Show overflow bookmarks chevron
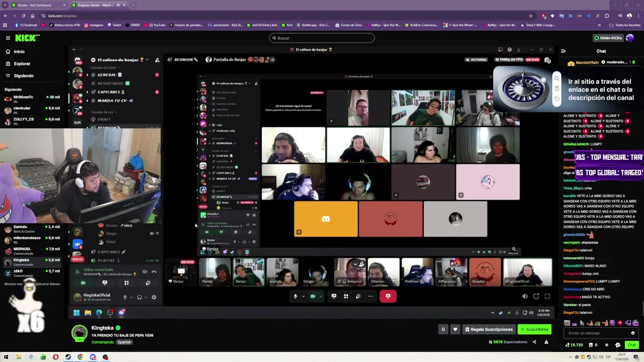Screen dimensions: 644x362 599,25
